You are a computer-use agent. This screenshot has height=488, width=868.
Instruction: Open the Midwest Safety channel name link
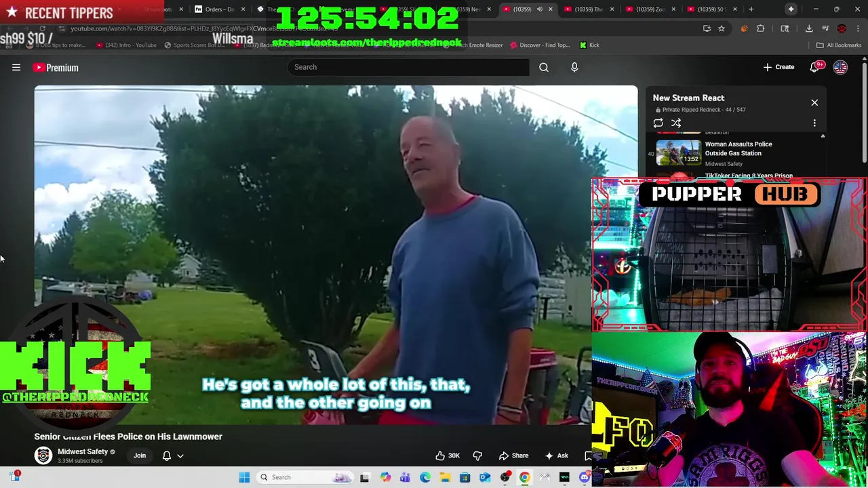83,451
